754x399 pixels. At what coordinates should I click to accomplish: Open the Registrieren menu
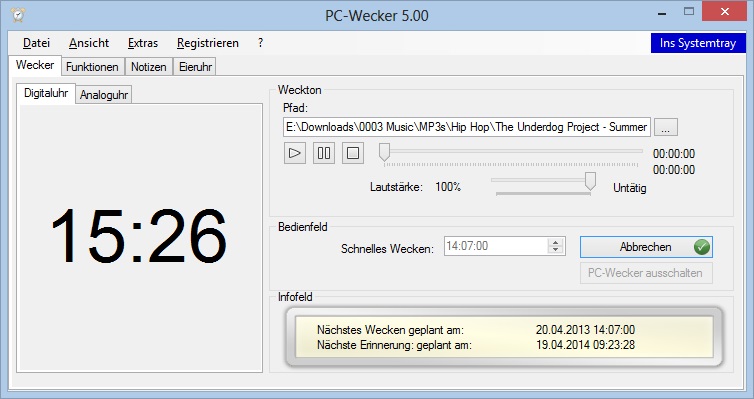[x=208, y=43]
